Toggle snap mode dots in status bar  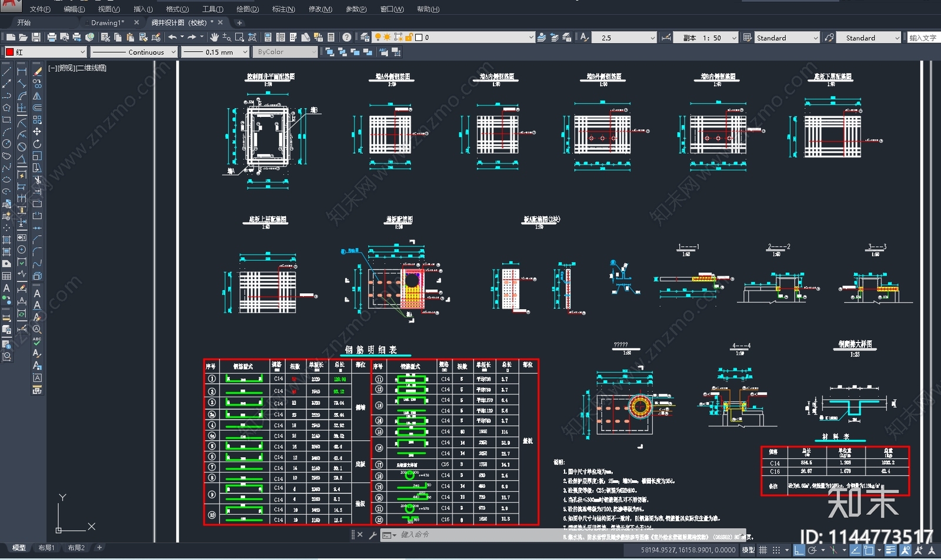tap(776, 550)
